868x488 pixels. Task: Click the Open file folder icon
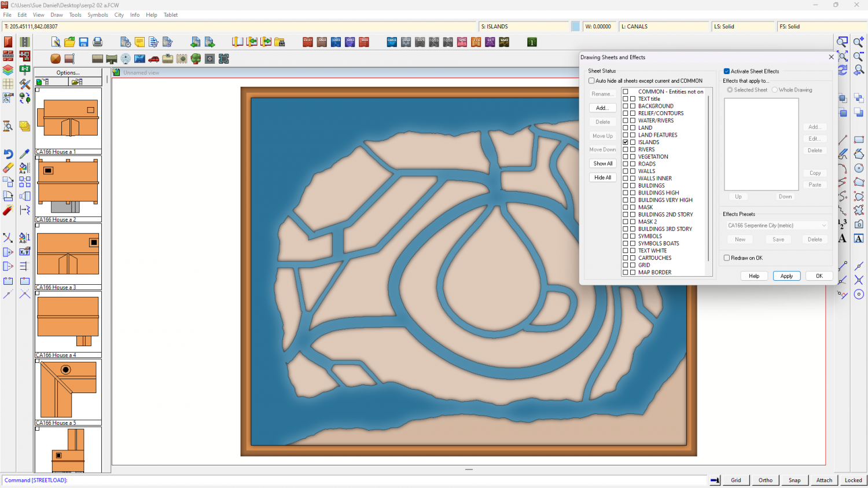[69, 42]
